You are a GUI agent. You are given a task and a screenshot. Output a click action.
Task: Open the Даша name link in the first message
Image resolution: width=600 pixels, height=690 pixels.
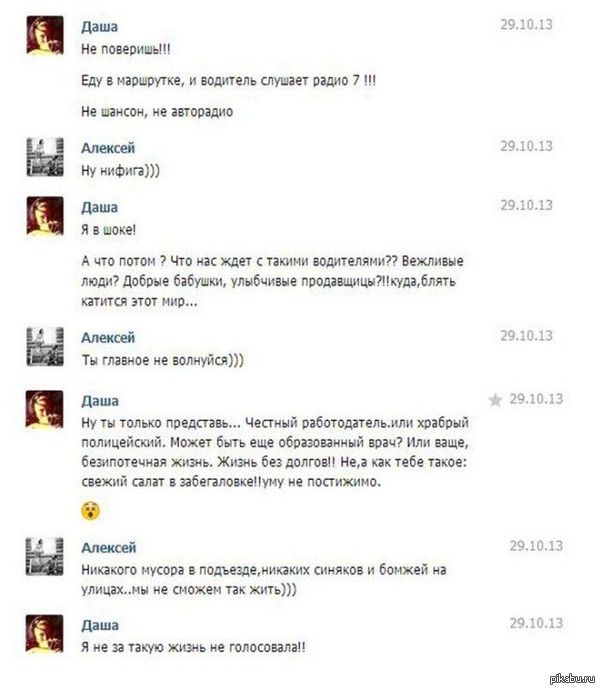tap(99, 26)
